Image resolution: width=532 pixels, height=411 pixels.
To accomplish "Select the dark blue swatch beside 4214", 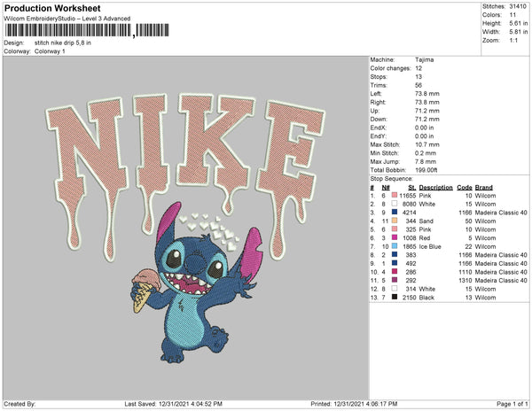I will (x=395, y=213).
